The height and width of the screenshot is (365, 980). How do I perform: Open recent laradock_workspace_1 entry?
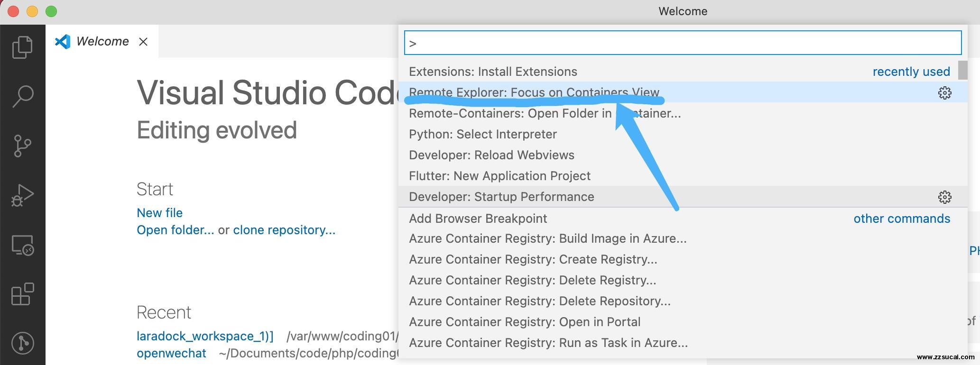click(205, 336)
